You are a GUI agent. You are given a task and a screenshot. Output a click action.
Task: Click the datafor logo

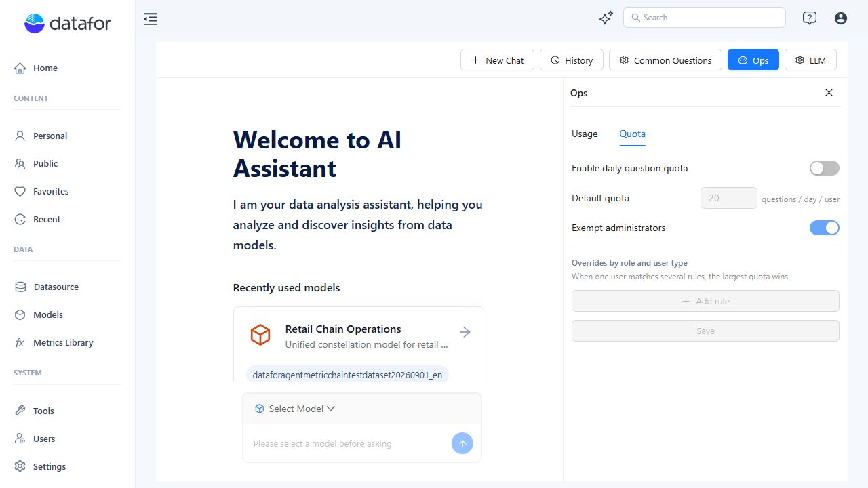[68, 24]
